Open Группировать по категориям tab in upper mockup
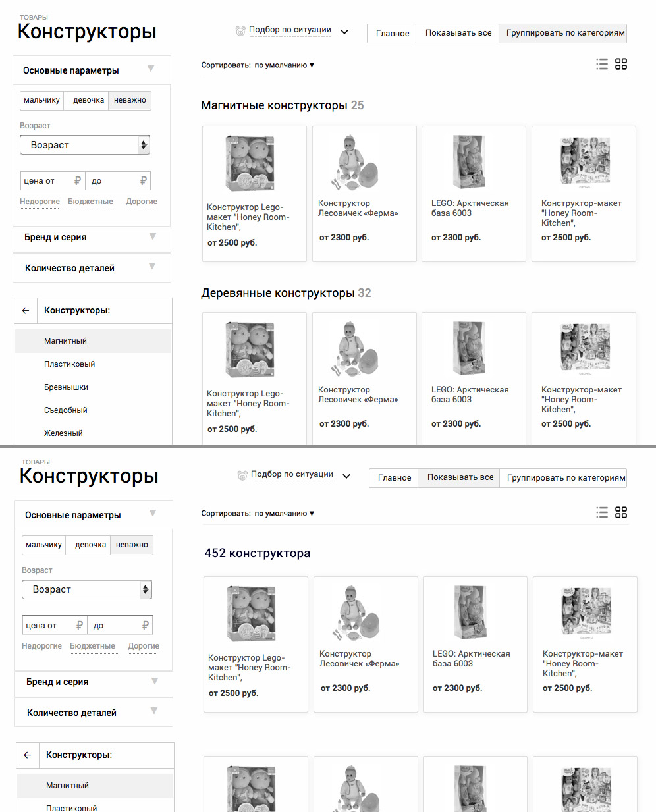The height and width of the screenshot is (812, 656). tap(563, 33)
